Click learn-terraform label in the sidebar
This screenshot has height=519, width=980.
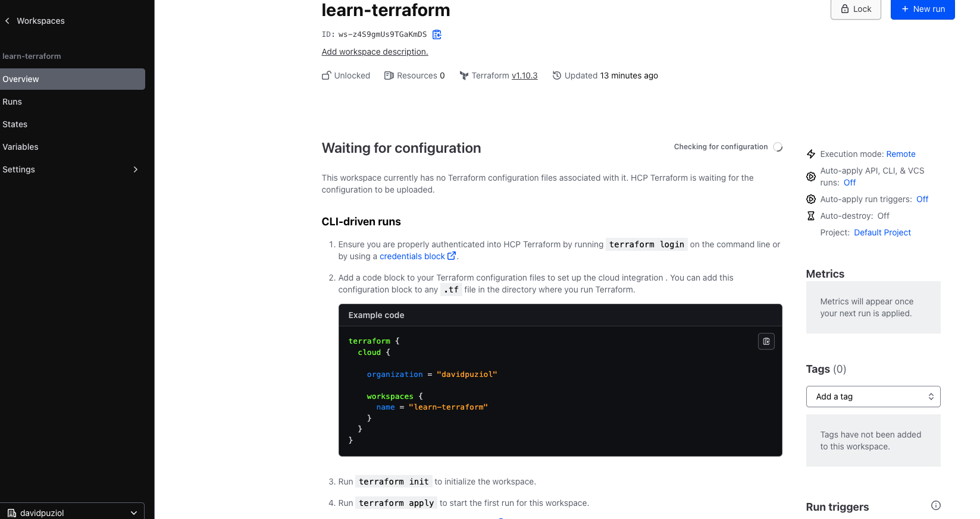(x=32, y=56)
